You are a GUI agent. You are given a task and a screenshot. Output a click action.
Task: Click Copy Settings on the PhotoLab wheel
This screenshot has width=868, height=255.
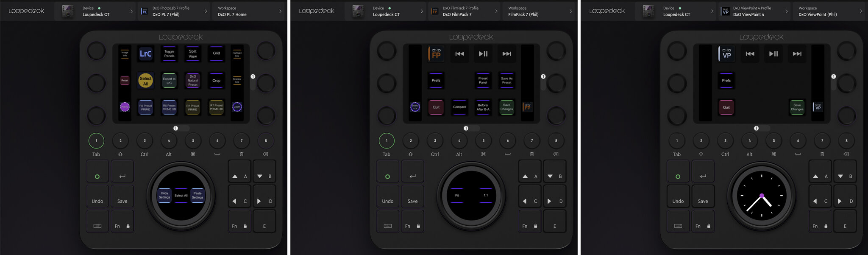point(164,195)
